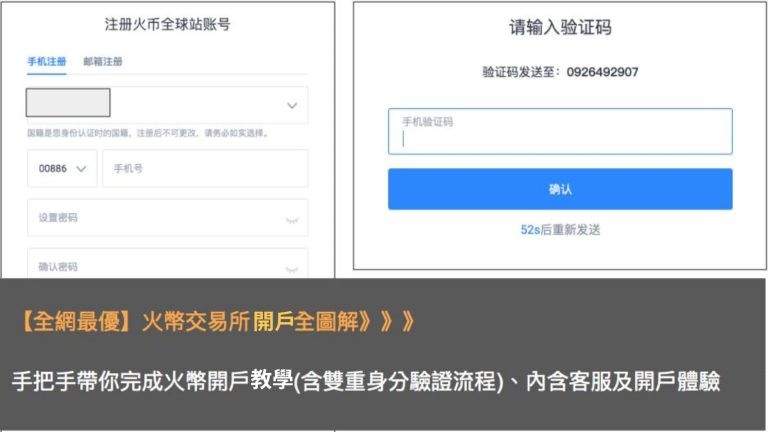This screenshot has height=432, width=768.
Task: Click the 52s后重新发送 resend link
Action: pyautogui.click(x=560, y=230)
